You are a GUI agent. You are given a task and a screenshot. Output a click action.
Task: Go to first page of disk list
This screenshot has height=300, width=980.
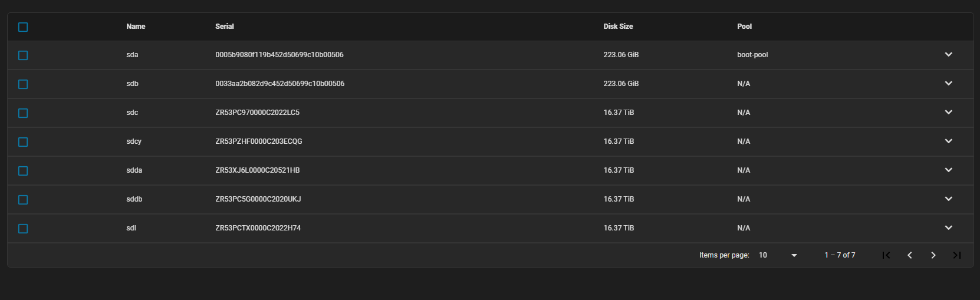[886, 255]
